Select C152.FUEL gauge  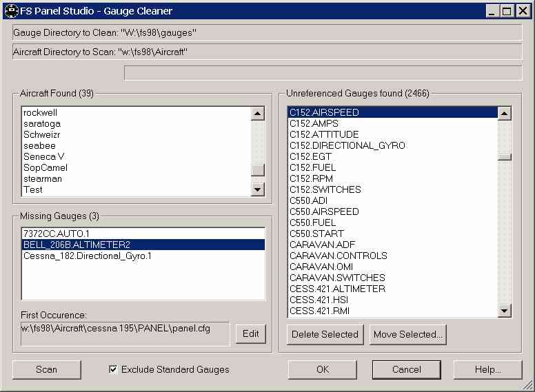click(393, 167)
